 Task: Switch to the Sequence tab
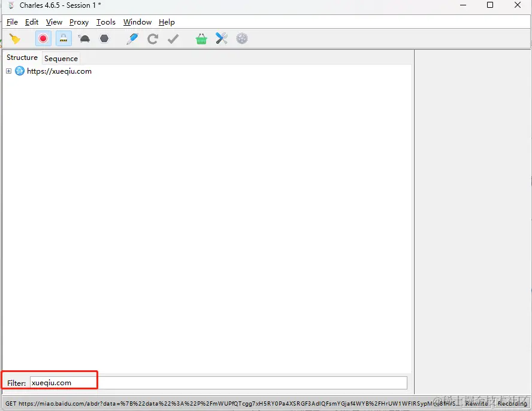61,58
